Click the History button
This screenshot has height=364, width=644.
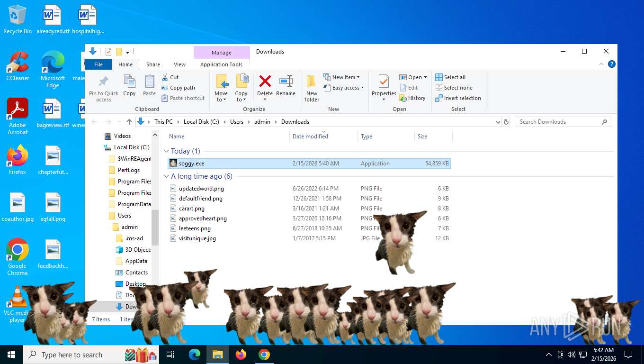412,98
